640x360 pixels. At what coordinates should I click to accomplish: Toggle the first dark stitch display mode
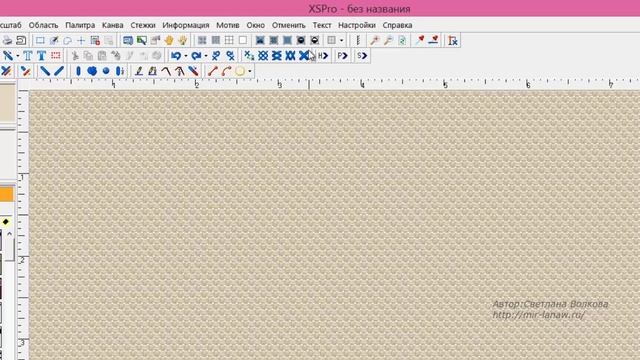point(260,40)
